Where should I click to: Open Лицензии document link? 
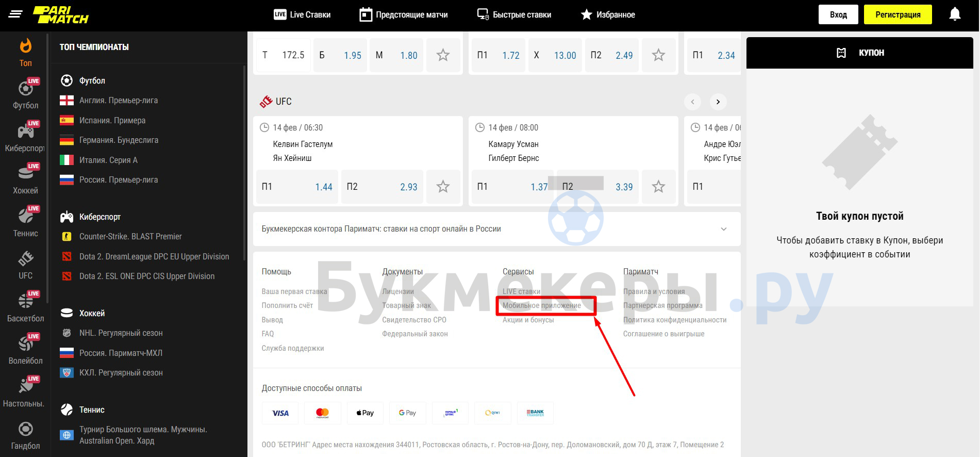(398, 291)
